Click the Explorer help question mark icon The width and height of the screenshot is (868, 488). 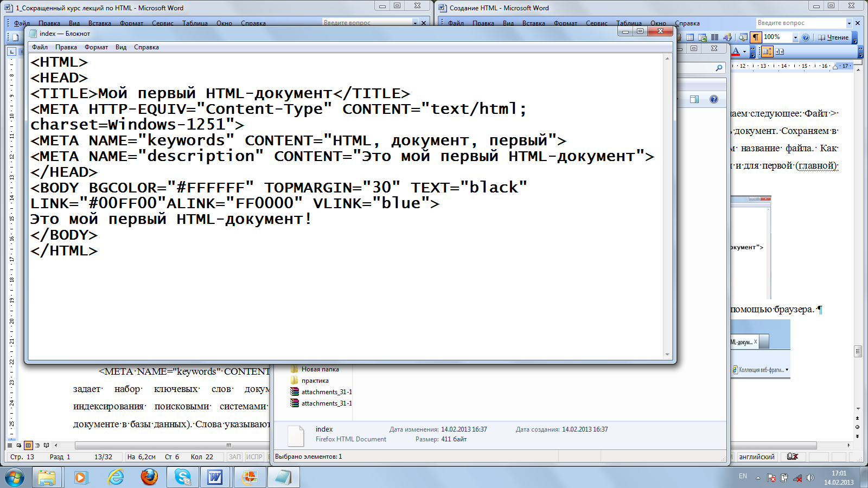714,99
